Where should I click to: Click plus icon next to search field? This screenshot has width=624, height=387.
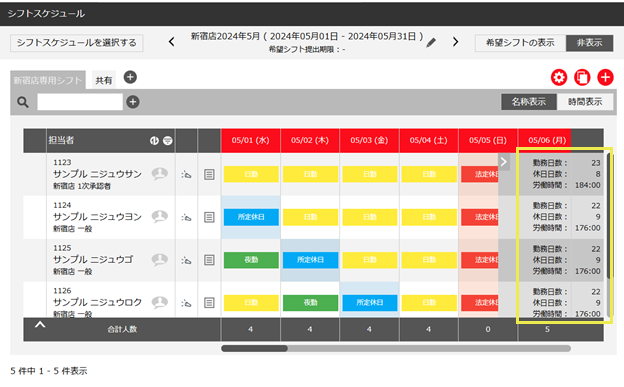[133, 102]
